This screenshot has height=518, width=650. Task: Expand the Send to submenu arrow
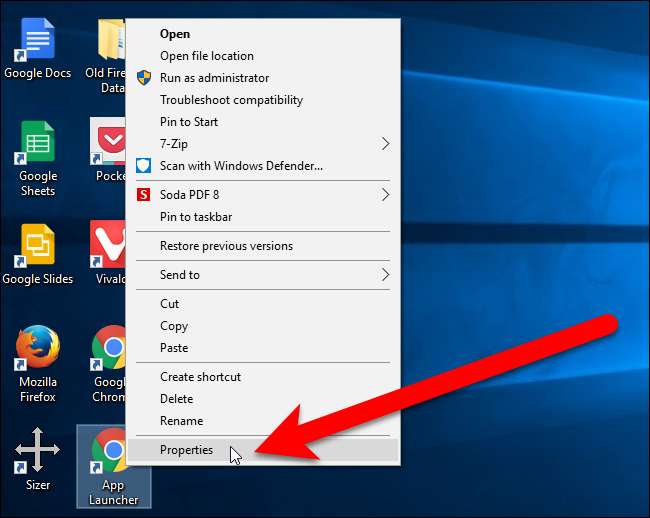(386, 274)
